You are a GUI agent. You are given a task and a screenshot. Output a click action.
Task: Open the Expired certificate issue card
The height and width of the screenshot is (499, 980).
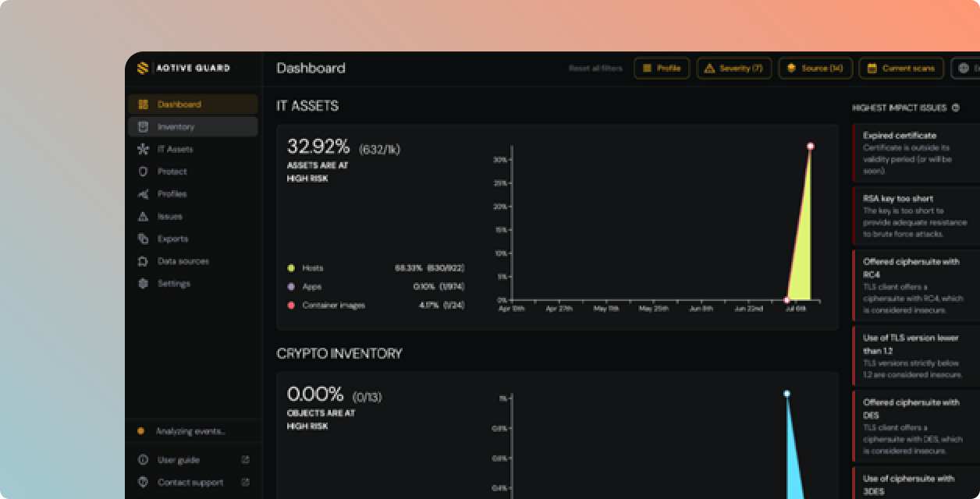click(917, 153)
